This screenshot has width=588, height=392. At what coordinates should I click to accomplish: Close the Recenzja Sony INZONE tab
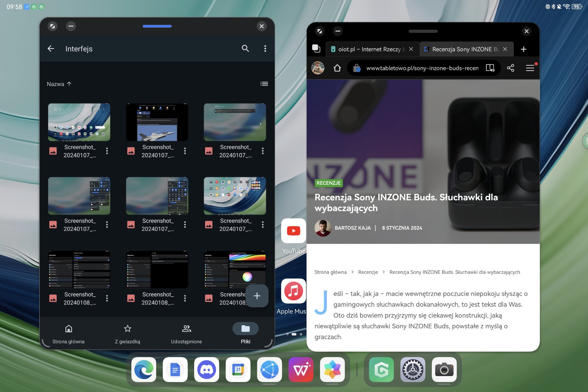[x=505, y=49]
